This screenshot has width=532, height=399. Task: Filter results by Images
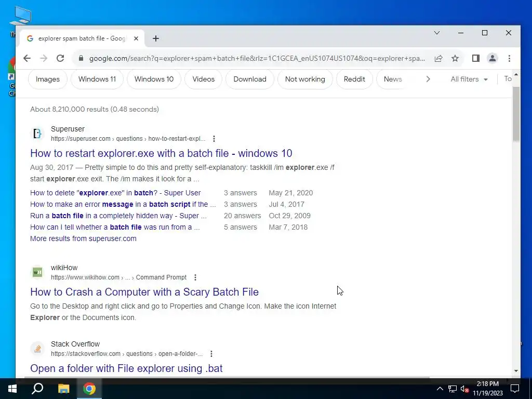tap(47, 79)
